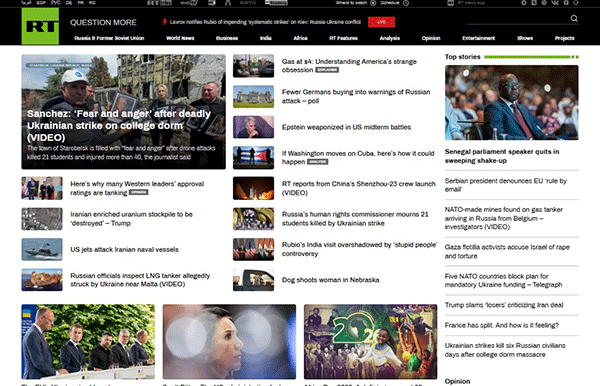
Task: Open the RT News App link
Action: 466,3
